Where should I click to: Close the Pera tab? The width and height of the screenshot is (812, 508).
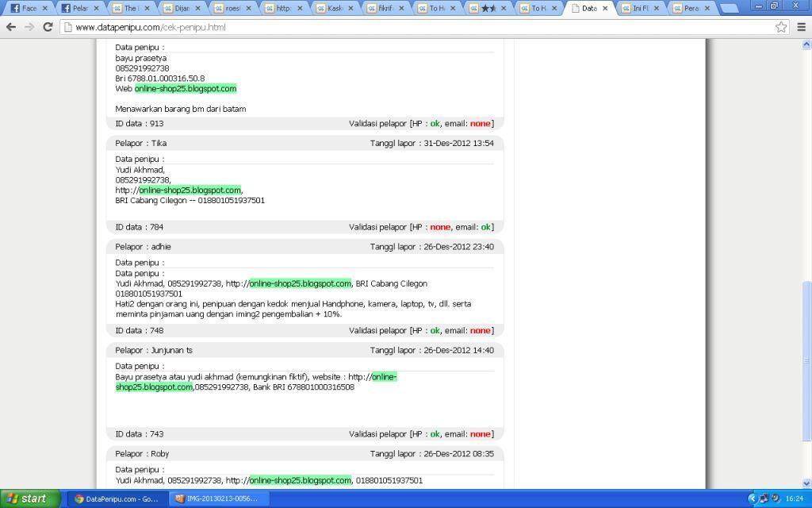707,8
